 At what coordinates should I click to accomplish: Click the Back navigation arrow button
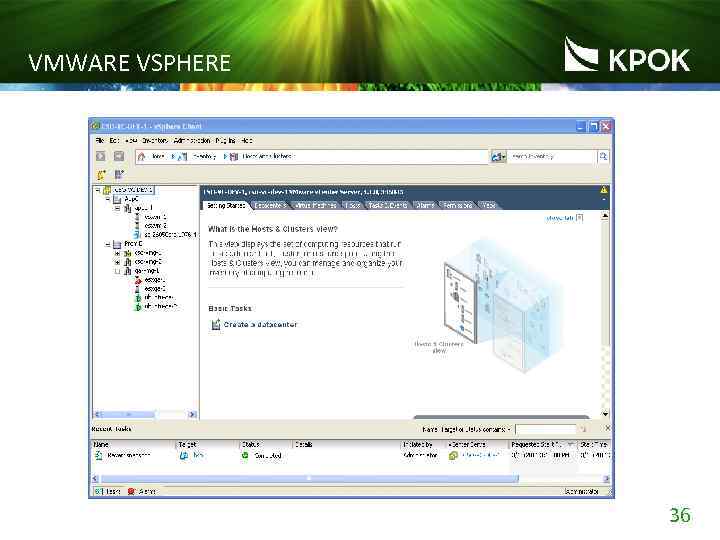click(x=101, y=157)
